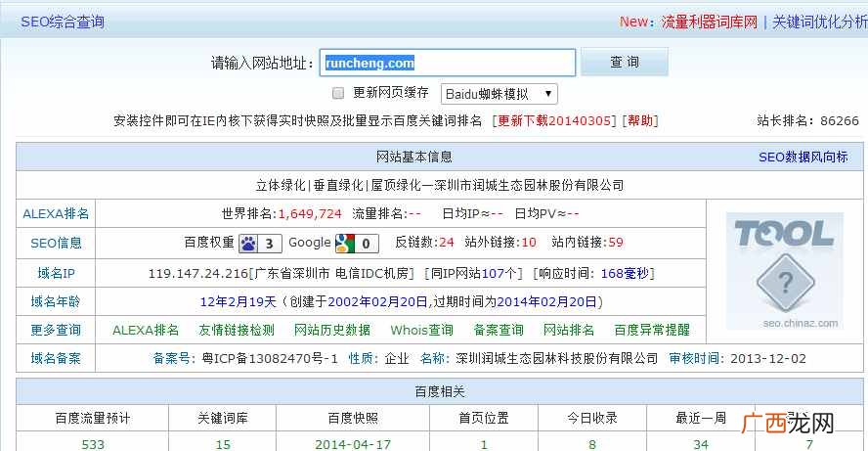The height and width of the screenshot is (451, 868).
Task: Click the 域名IP row label
Action: pyautogui.click(x=56, y=273)
